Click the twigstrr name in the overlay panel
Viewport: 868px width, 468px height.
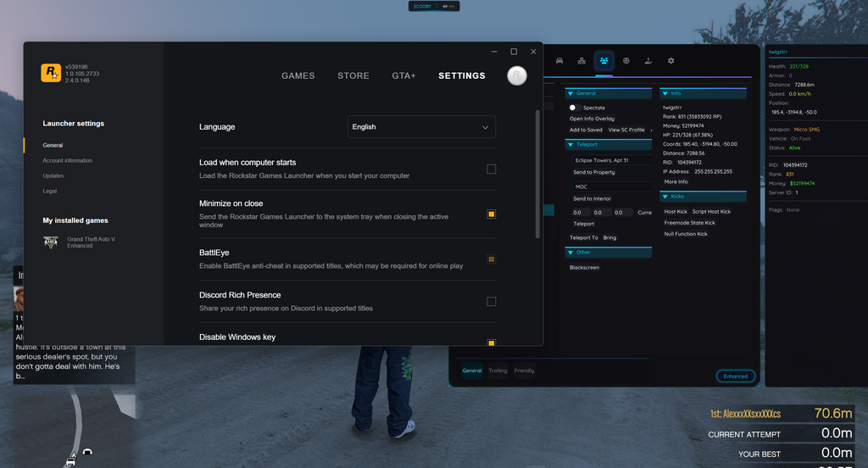(x=778, y=52)
